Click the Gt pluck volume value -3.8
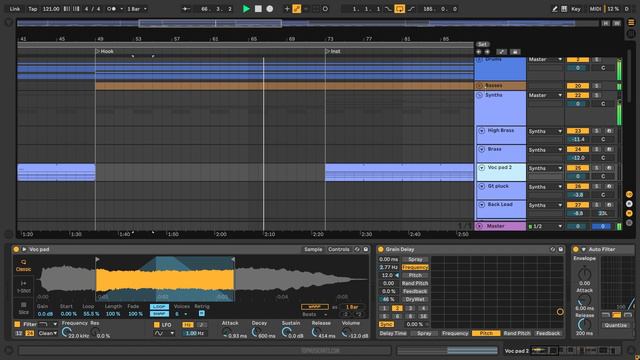The height and width of the screenshot is (360, 640). (578, 195)
